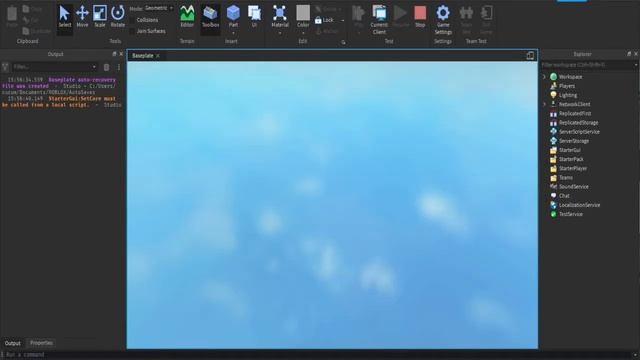This screenshot has height=360, width=640.
Task: Click the Lock tool
Action: click(x=324, y=20)
